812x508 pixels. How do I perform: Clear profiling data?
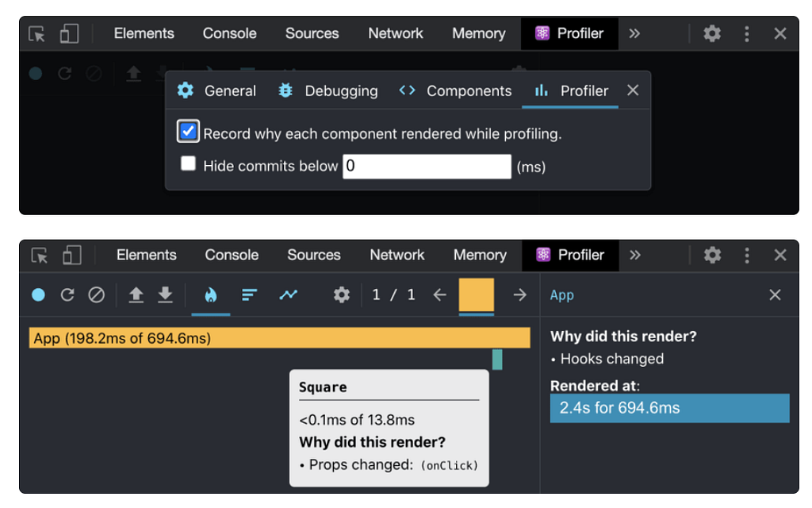[96, 295]
